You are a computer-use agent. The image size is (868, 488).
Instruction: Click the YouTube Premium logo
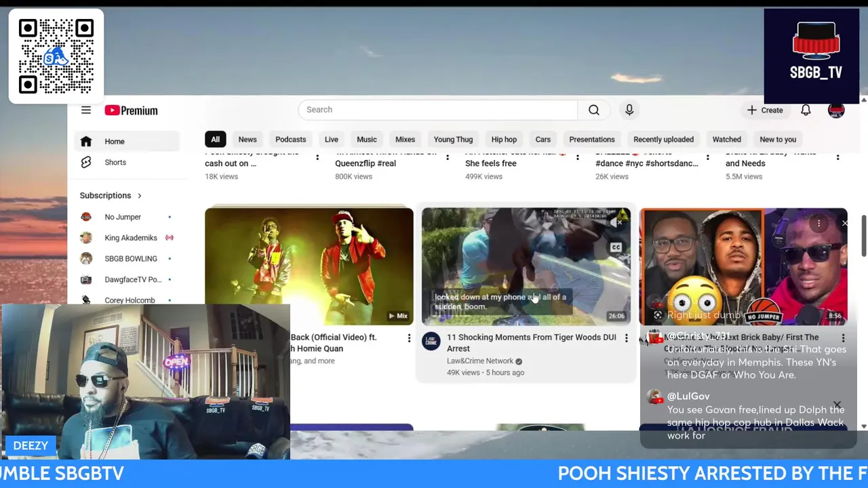[131, 110]
